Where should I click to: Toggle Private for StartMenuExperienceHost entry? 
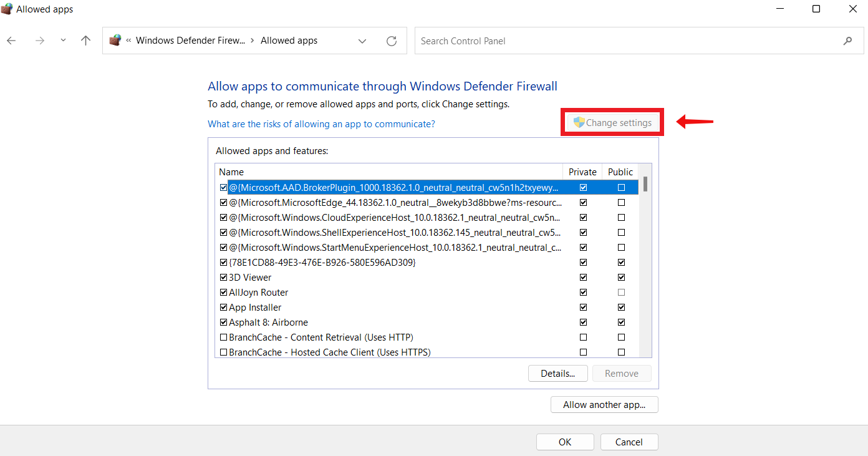tap(583, 248)
